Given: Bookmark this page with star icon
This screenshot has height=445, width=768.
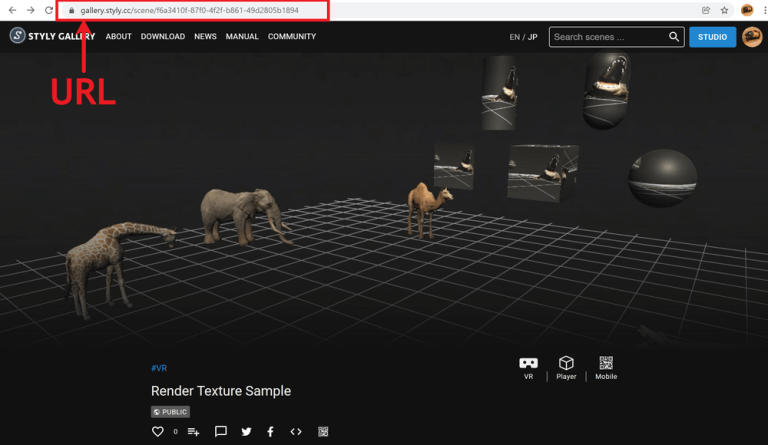Looking at the screenshot, I should pos(724,10).
